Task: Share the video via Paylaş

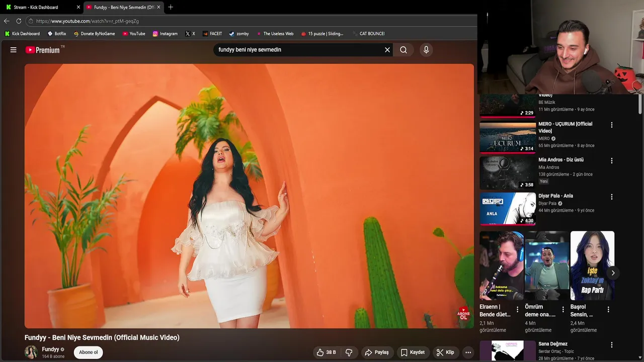Action: pyautogui.click(x=377, y=352)
